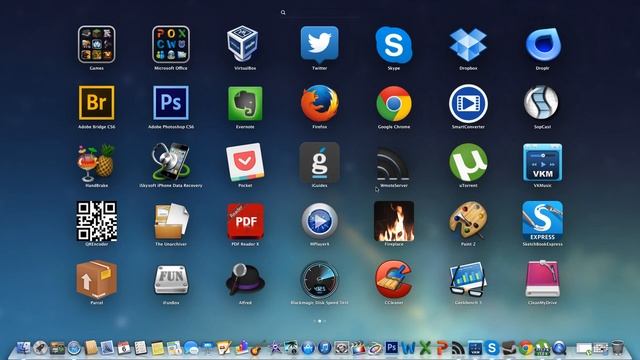Viewport: 640px width, 360px height.
Task: Click RemoteServer wave icon in Dock
Action: [x=458, y=348]
